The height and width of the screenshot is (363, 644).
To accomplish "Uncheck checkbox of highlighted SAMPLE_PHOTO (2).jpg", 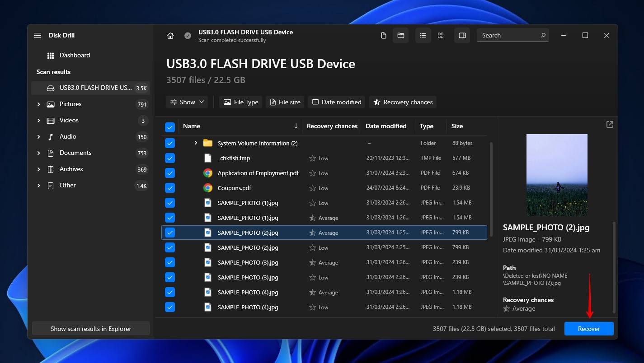I will (x=170, y=233).
